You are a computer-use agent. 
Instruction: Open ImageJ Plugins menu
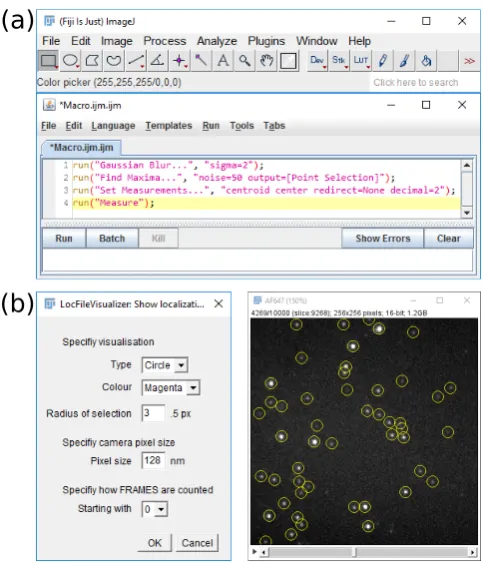click(x=266, y=41)
